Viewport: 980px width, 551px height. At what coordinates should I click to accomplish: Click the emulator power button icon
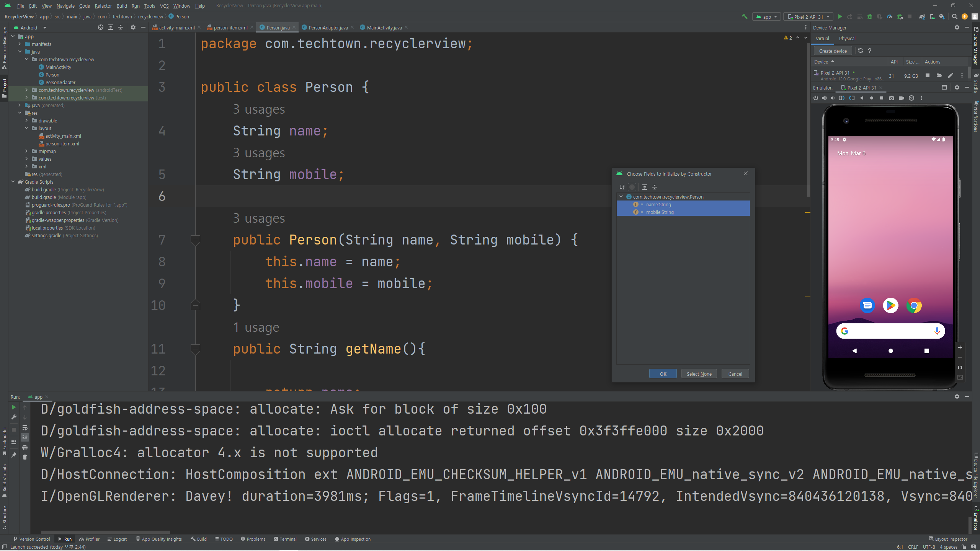click(x=815, y=98)
